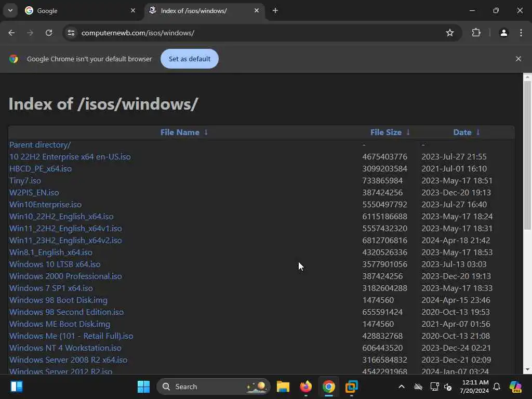Click the network display tray icon
The image size is (532, 399).
[x=434, y=387]
